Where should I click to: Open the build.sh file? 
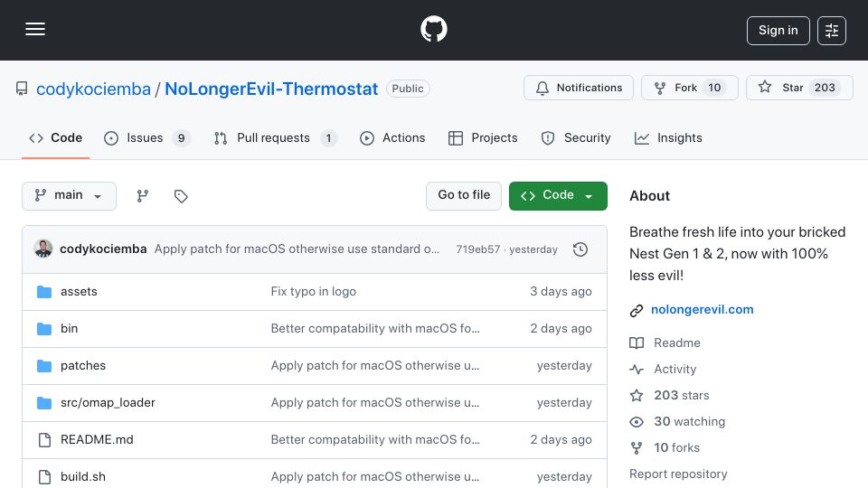point(83,477)
